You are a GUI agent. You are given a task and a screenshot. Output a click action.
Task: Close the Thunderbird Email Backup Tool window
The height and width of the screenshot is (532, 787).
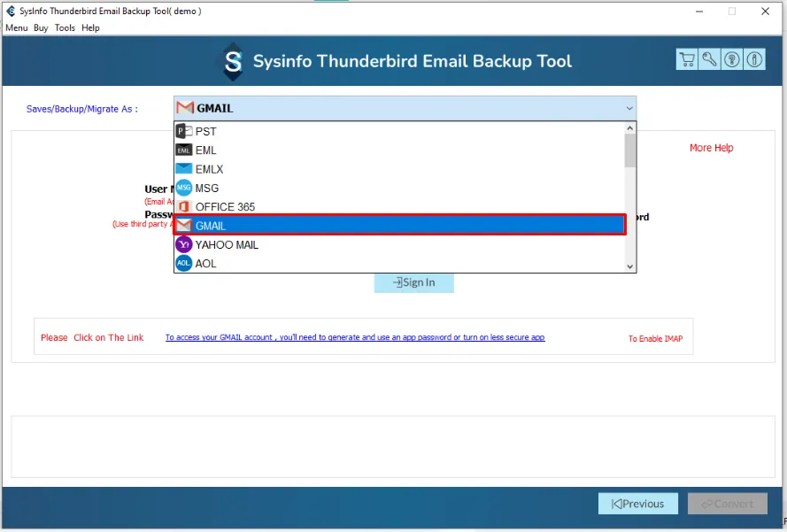point(766,11)
